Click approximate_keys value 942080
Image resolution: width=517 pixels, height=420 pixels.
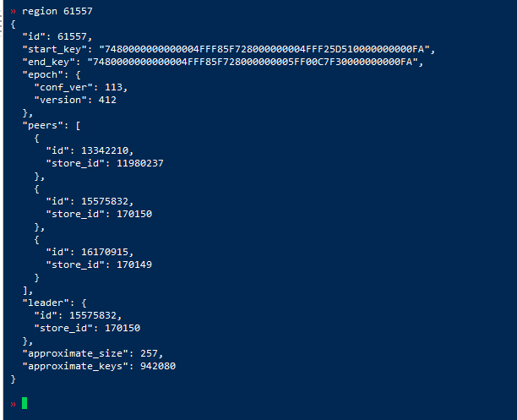click(158, 366)
